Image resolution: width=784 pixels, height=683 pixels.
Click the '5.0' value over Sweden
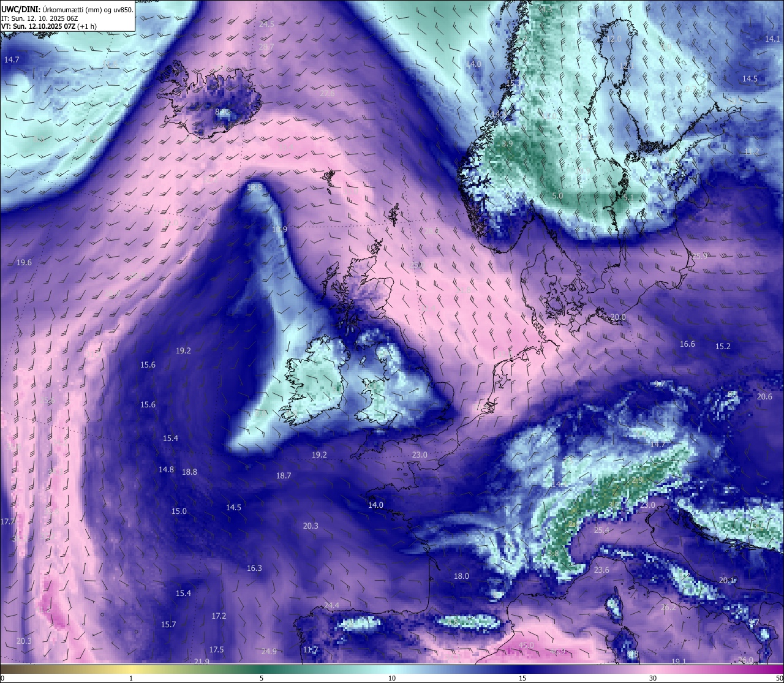[557, 196]
